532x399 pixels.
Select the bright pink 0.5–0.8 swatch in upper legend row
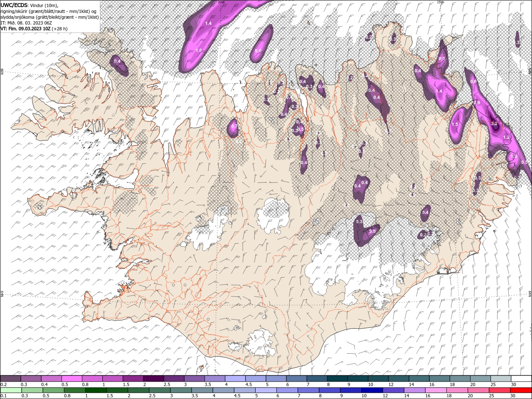[72, 379]
